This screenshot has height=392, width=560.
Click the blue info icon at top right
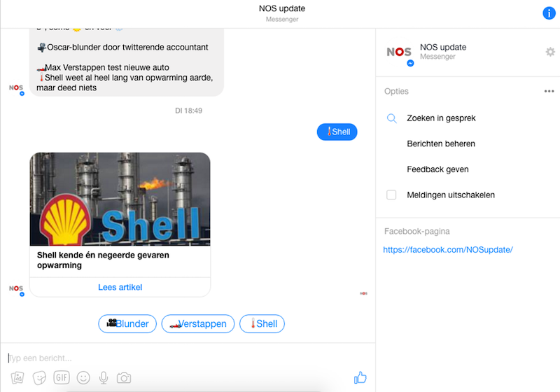tap(549, 13)
